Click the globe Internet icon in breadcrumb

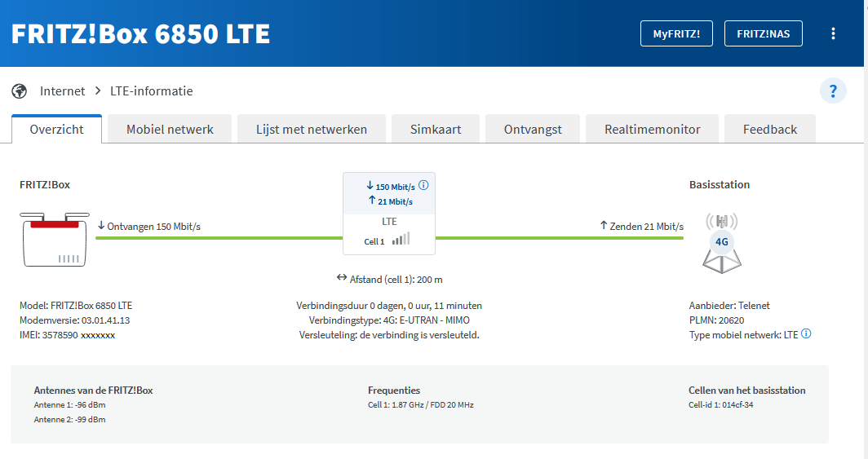point(20,90)
